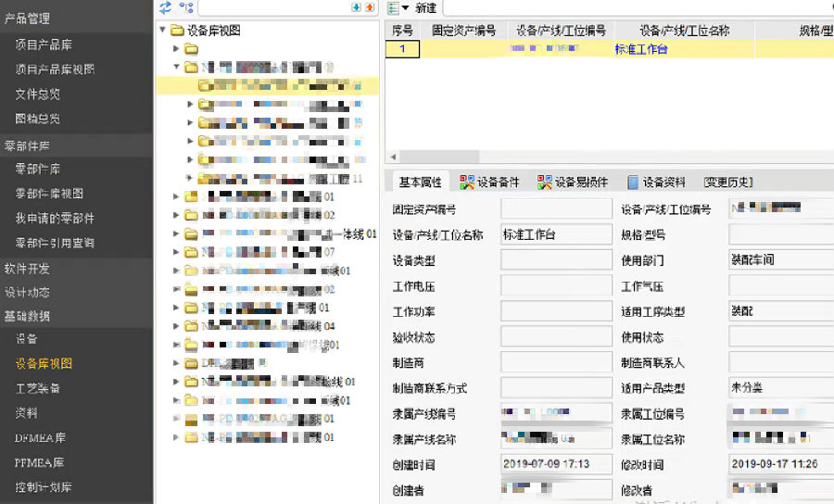Click the 标准工作台 link in the table
Viewport: 834px width, 504px height.
click(x=641, y=49)
